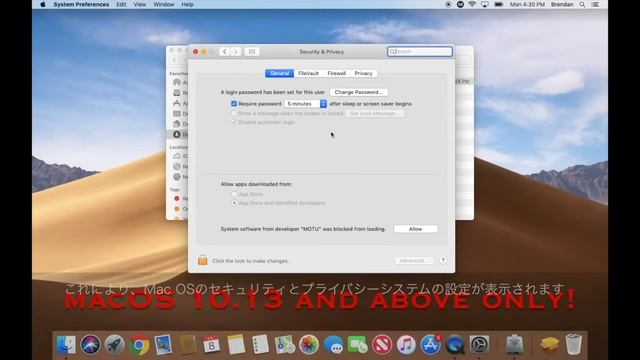Open Spotlight search in menu bar
Viewport: 640px width, 360px height.
pyautogui.click(x=582, y=4)
